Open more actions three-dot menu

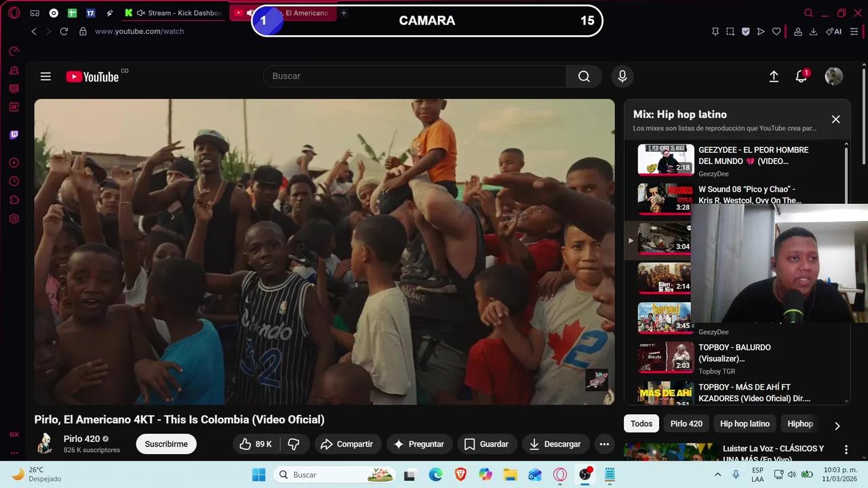(x=604, y=444)
